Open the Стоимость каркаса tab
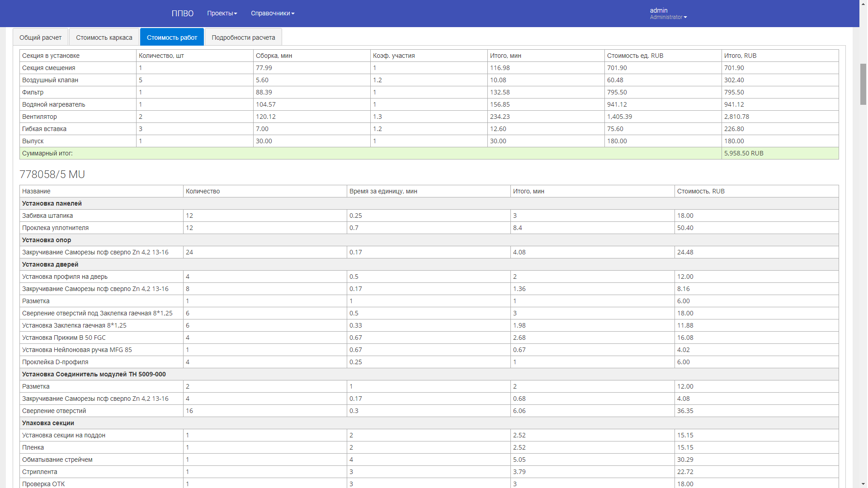868x488 pixels. point(104,38)
